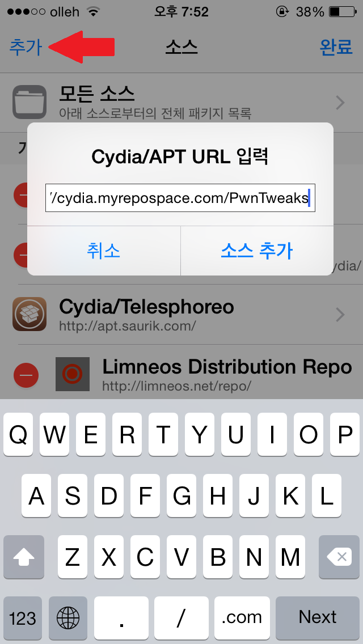Tap the Next key on keyboard
This screenshot has width=363, height=644.
pos(318,617)
